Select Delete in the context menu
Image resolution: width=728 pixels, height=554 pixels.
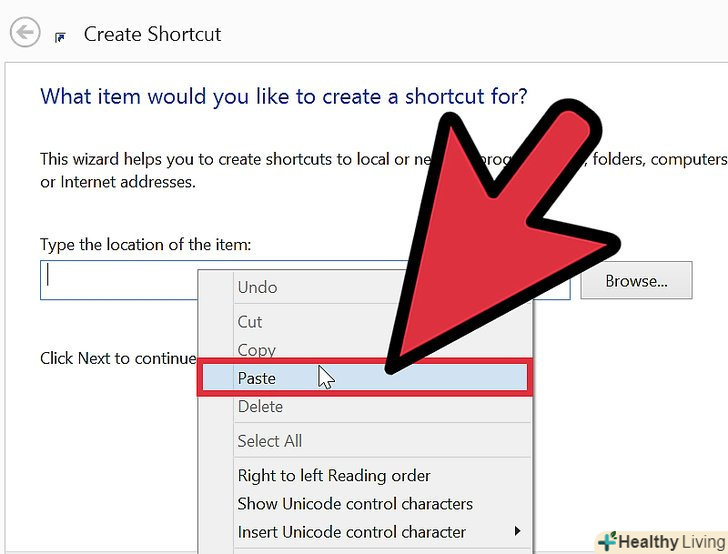click(x=365, y=406)
